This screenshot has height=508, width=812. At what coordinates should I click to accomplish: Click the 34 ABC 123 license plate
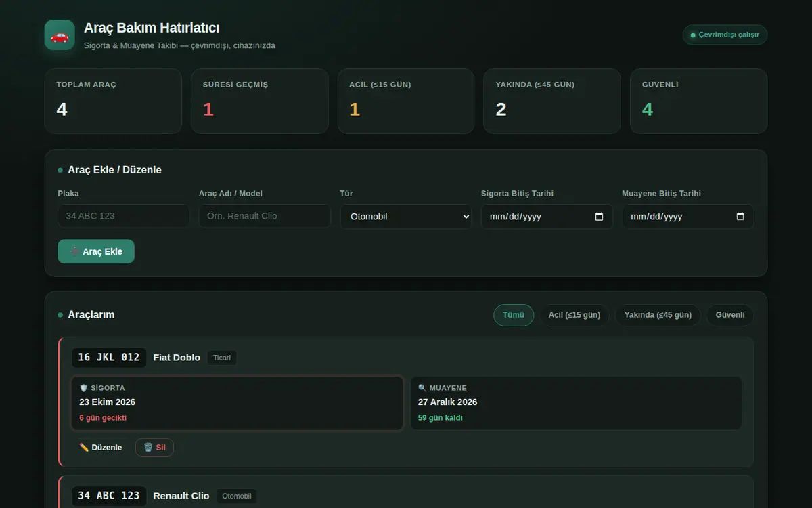point(109,496)
